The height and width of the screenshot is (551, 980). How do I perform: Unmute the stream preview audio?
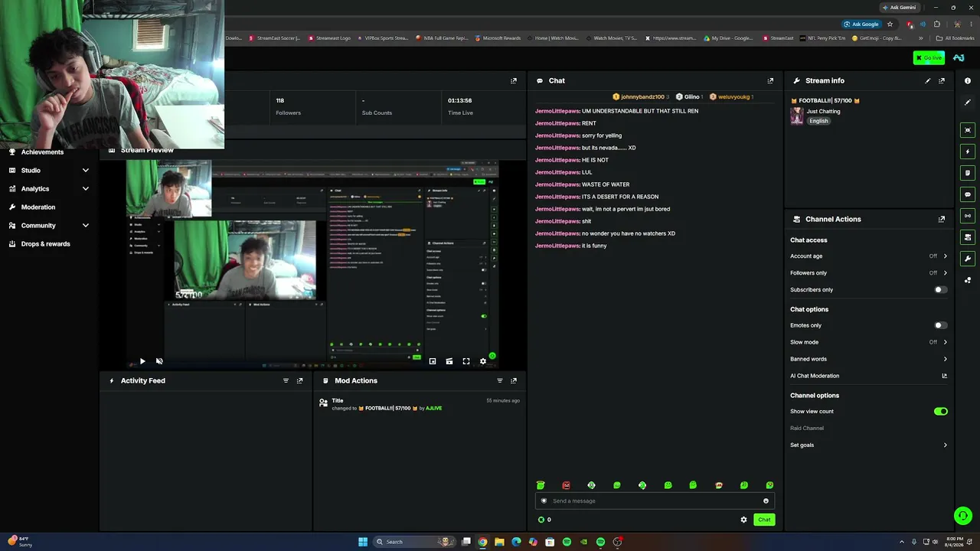click(159, 361)
